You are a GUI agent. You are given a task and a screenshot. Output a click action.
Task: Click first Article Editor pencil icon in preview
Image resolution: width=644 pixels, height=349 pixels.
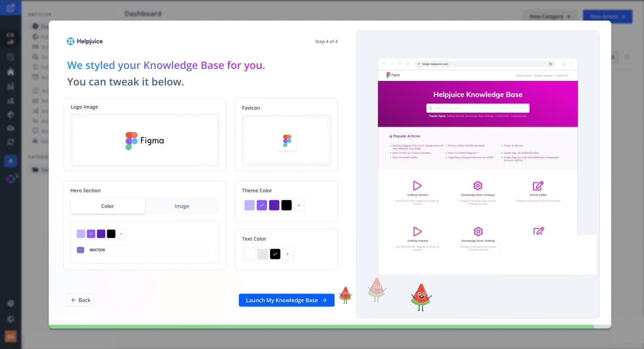tap(538, 186)
